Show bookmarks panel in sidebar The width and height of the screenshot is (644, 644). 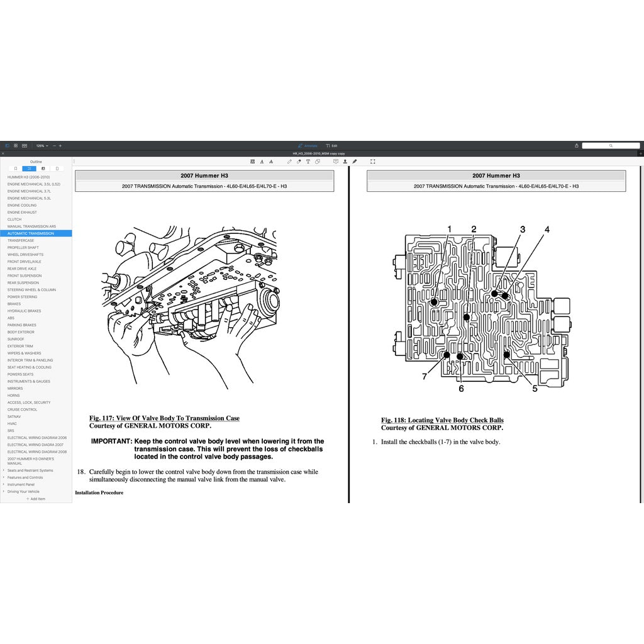click(x=16, y=169)
